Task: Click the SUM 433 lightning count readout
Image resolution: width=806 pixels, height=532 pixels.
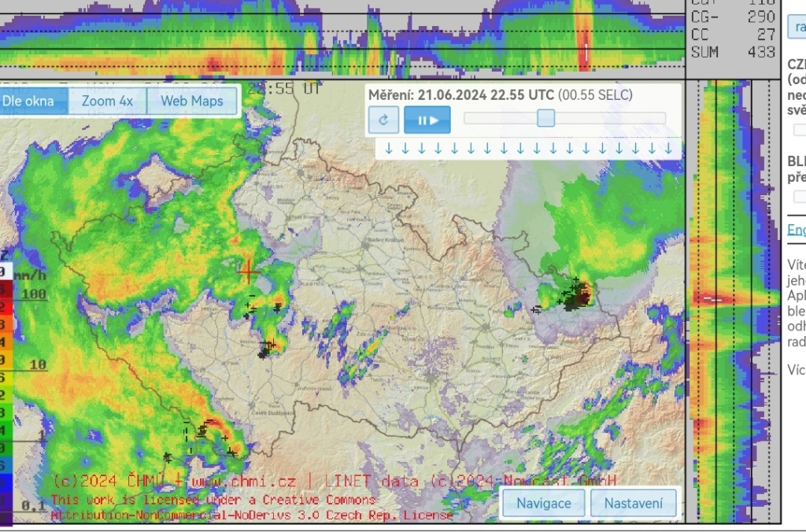Action: point(732,52)
